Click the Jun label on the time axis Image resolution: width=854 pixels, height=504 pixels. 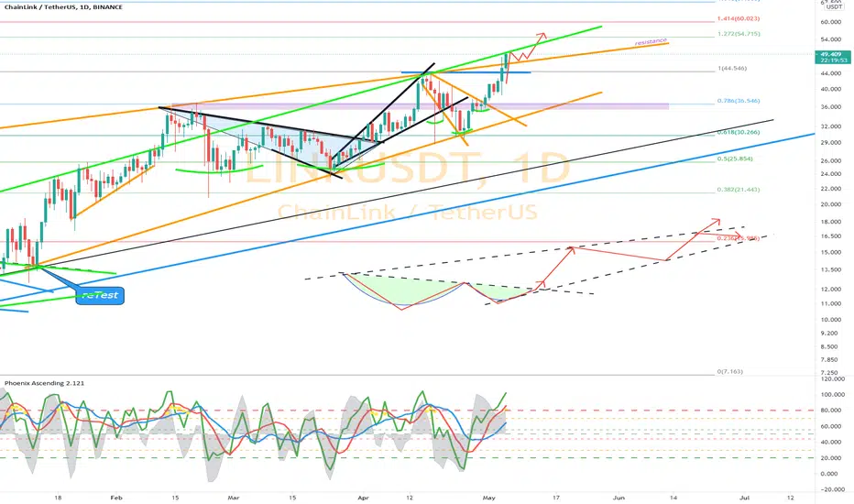(619, 498)
